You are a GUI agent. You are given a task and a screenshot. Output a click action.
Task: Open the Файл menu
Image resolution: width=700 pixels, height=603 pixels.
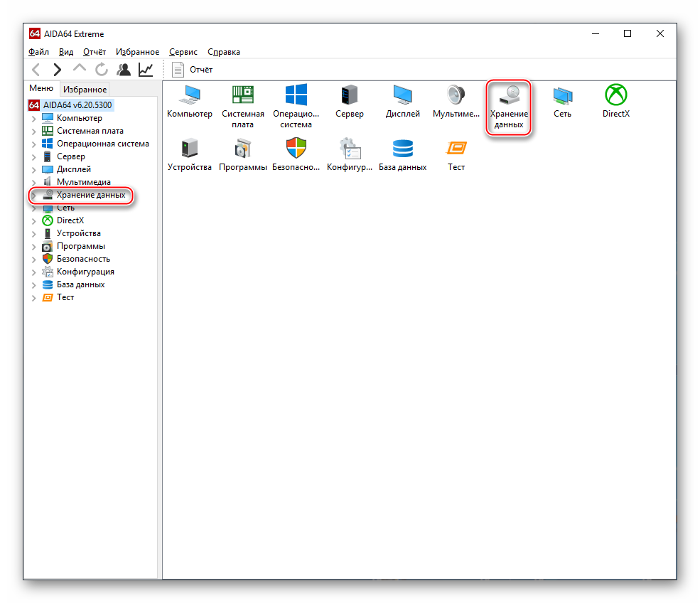point(39,52)
